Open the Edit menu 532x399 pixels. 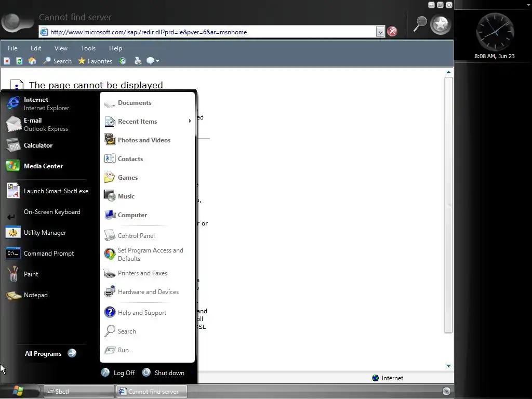[36, 48]
